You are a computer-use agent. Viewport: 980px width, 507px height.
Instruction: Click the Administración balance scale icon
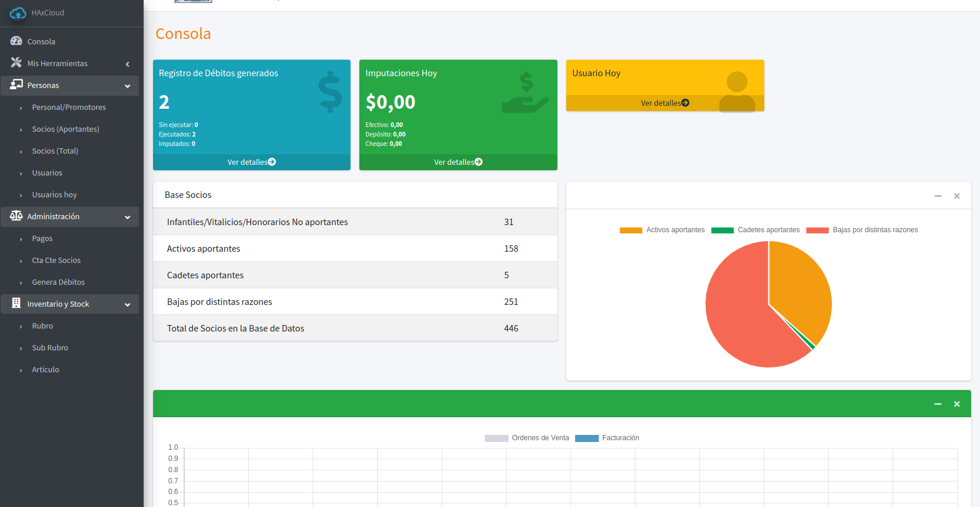point(16,216)
